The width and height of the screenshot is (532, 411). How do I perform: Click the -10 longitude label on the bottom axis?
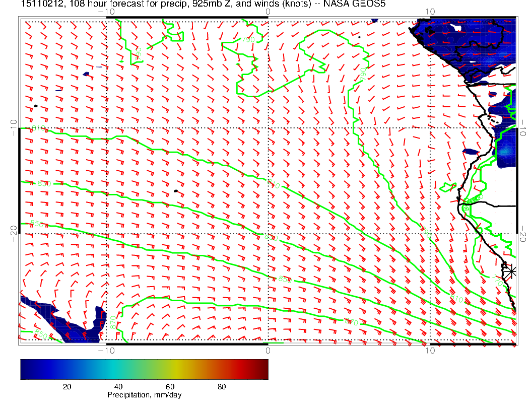tap(106, 351)
